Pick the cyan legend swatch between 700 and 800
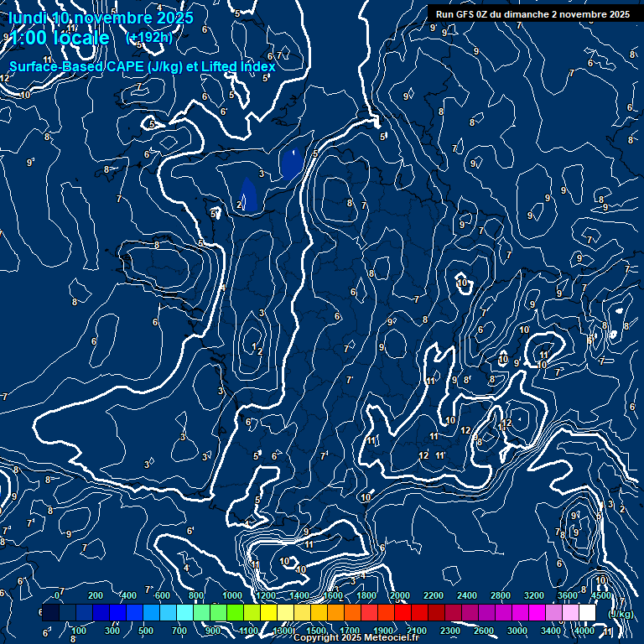 (184, 612)
